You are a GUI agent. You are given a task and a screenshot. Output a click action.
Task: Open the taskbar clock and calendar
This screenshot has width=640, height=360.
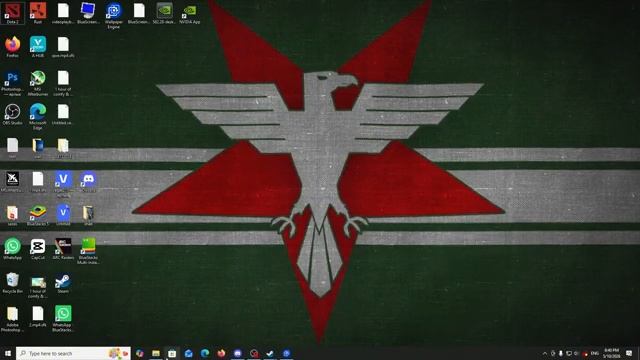coord(611,353)
